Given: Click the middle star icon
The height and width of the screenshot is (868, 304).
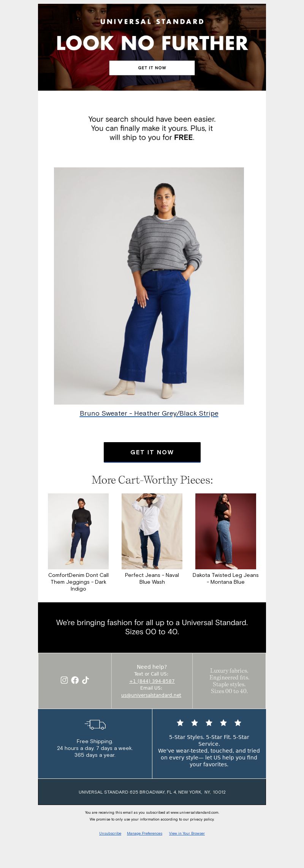Looking at the screenshot, I should [209, 723].
